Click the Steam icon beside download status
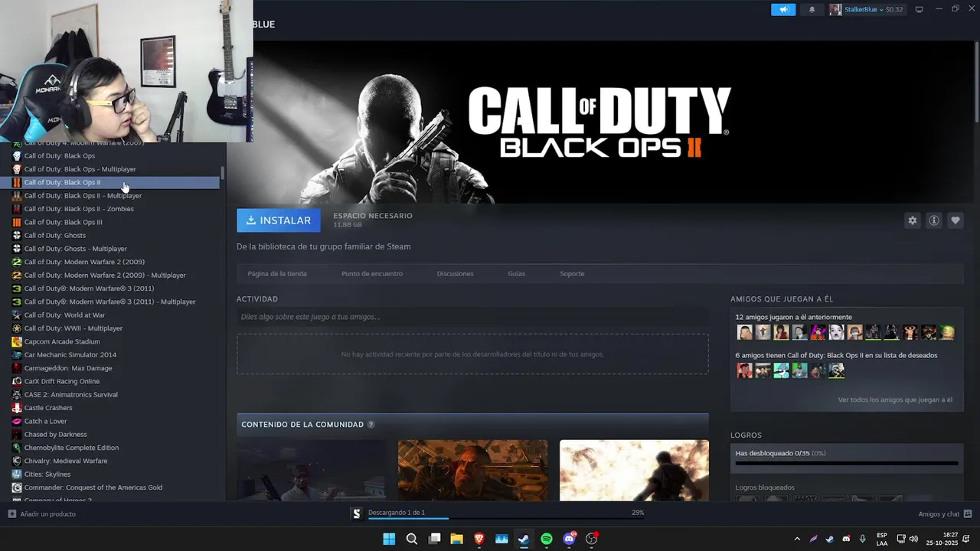980x551 pixels. 356,514
